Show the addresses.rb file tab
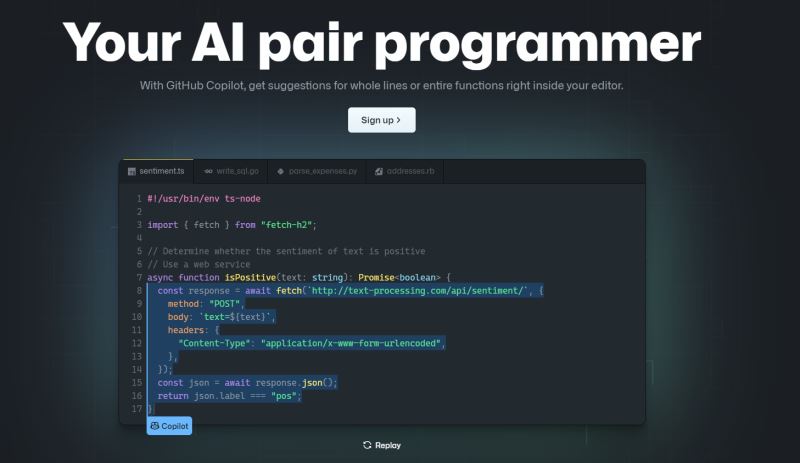The image size is (800, 463). [x=408, y=172]
